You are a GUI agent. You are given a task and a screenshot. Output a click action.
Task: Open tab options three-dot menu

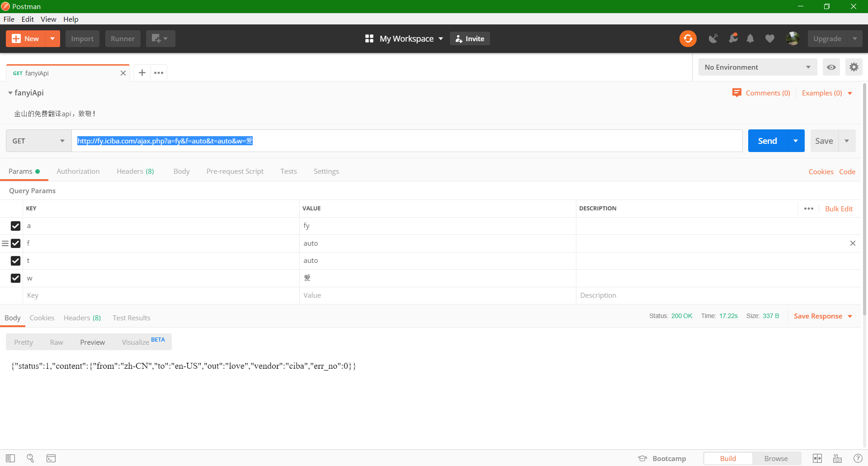click(159, 73)
